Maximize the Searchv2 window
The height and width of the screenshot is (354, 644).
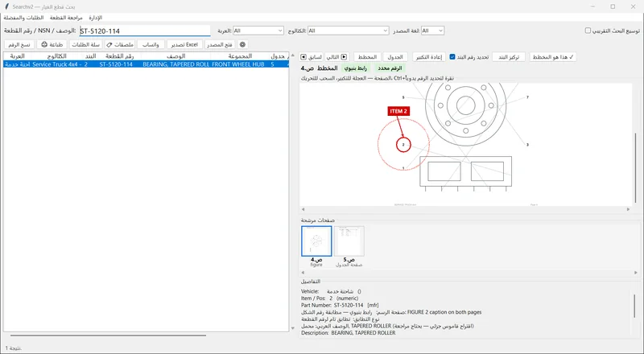[x=613, y=6]
